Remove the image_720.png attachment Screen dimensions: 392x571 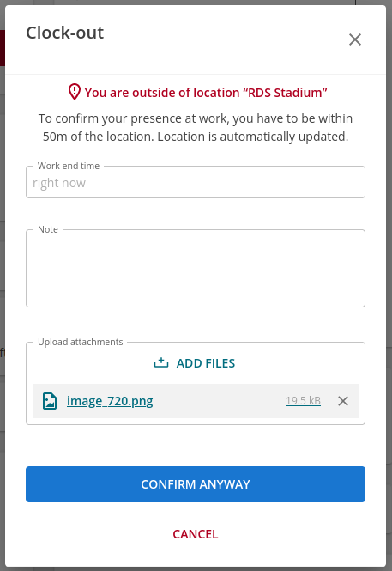343,401
